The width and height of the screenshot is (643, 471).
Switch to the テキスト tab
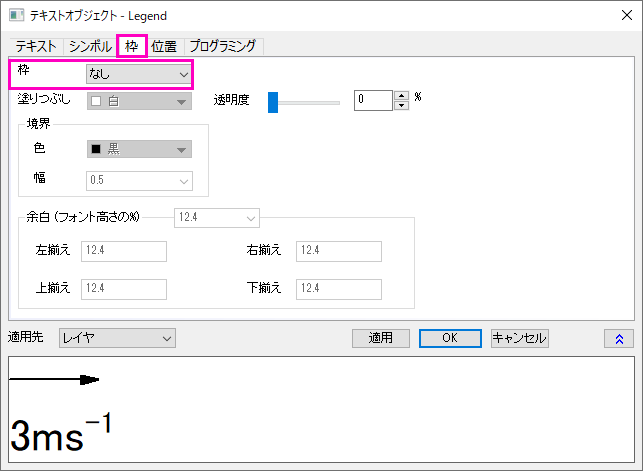pyautogui.click(x=36, y=46)
